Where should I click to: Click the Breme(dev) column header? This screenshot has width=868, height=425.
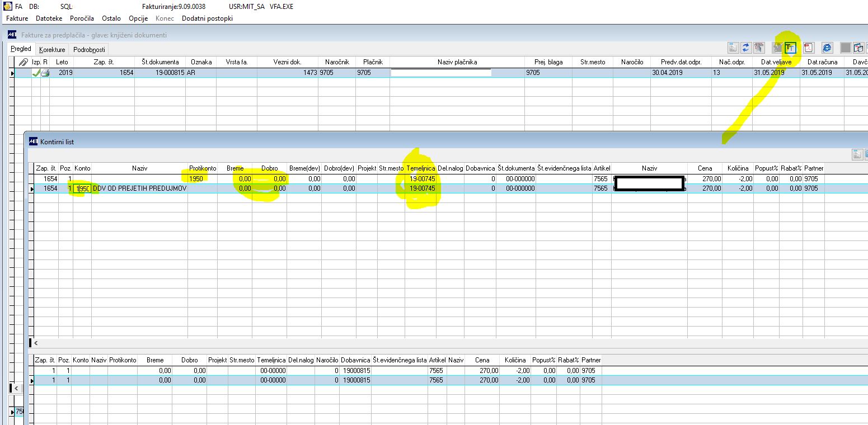(304, 168)
